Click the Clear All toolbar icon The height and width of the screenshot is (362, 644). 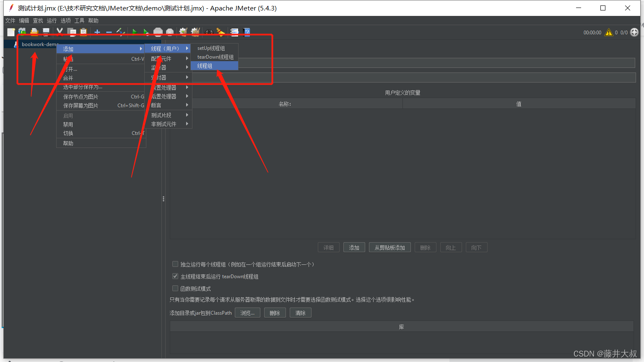(x=195, y=32)
